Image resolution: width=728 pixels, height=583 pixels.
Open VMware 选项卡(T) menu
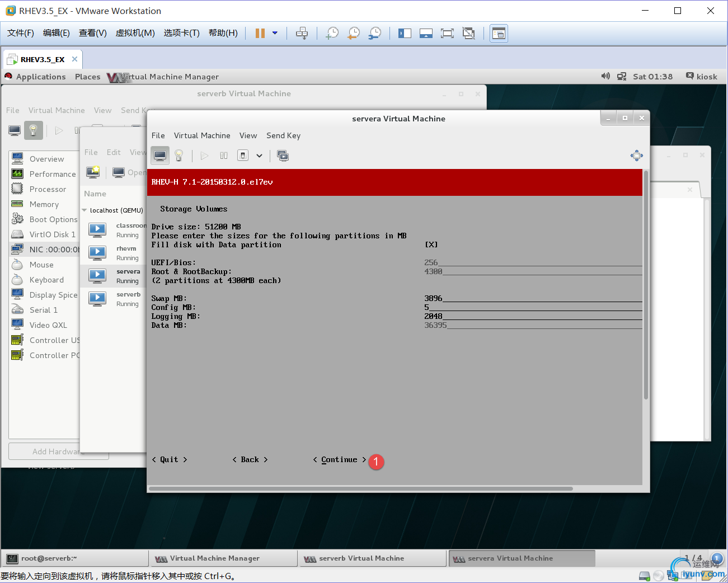tap(181, 33)
